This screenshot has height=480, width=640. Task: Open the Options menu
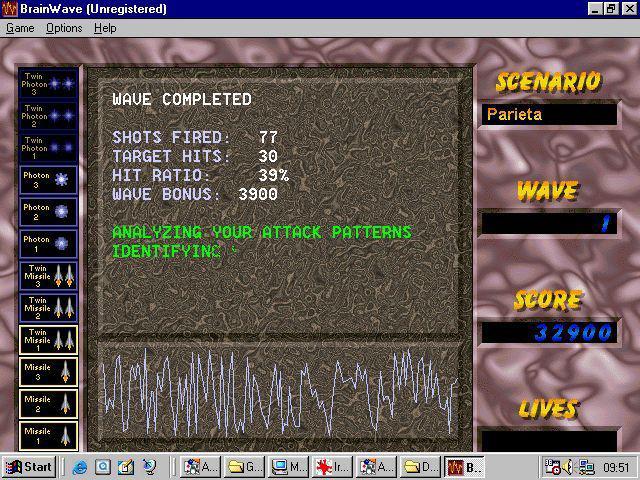(64, 28)
